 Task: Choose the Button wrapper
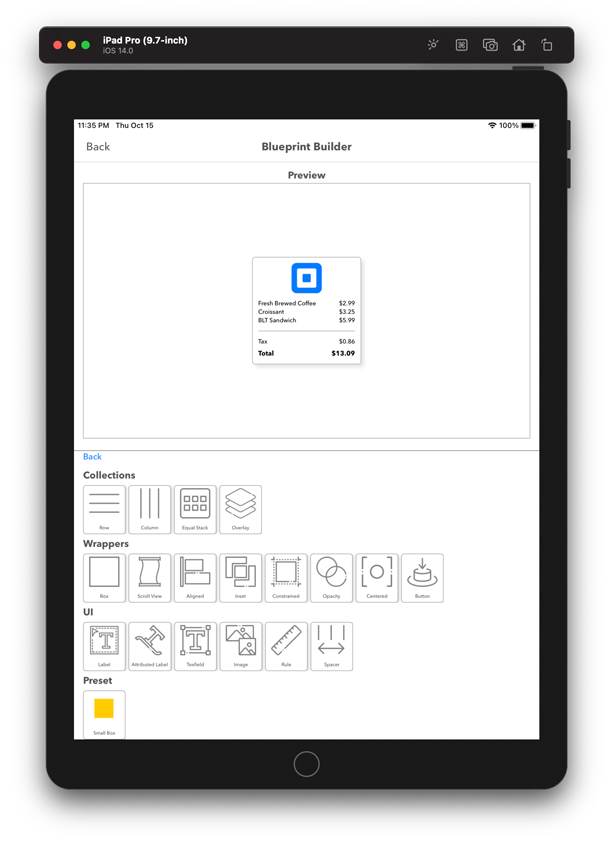422,578
